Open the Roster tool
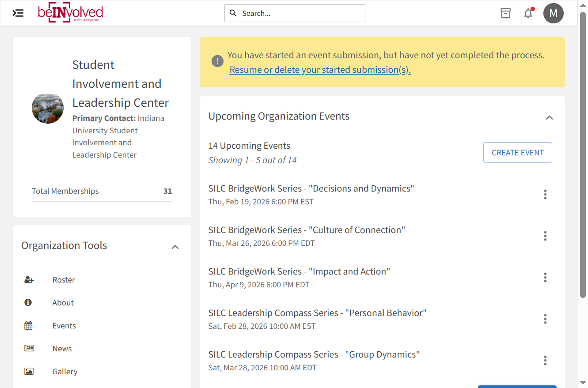588x388 pixels. tap(64, 280)
